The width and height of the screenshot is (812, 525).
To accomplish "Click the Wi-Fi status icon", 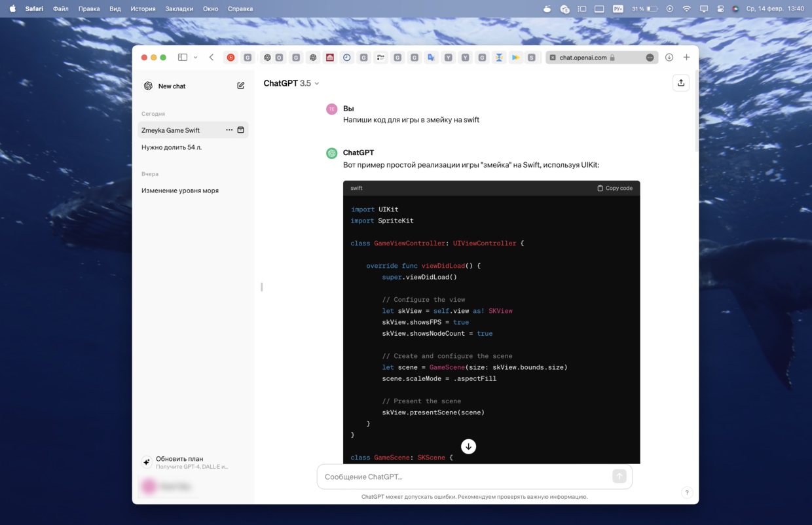I will 686,9.
